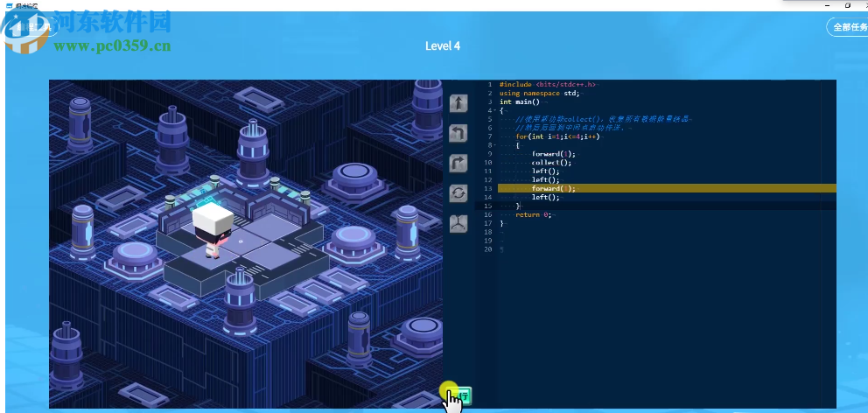Click the forward(1) call on line 9
868x413 pixels.
tap(554, 154)
